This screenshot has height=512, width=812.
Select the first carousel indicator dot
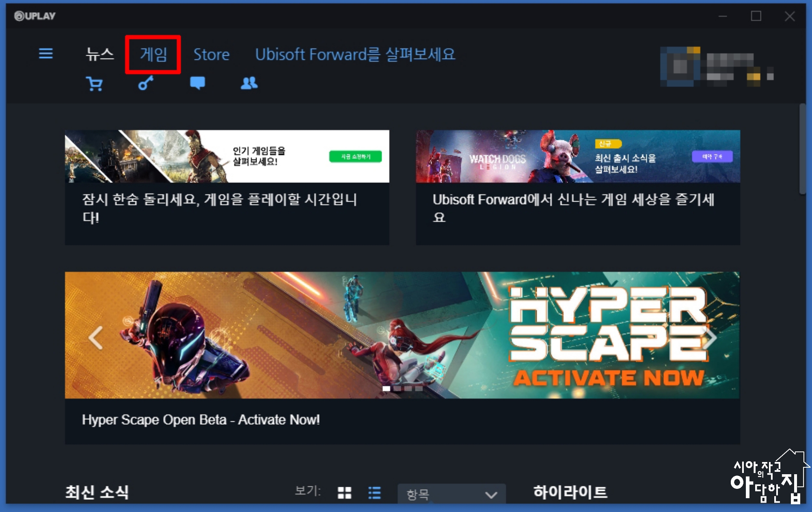[386, 389]
